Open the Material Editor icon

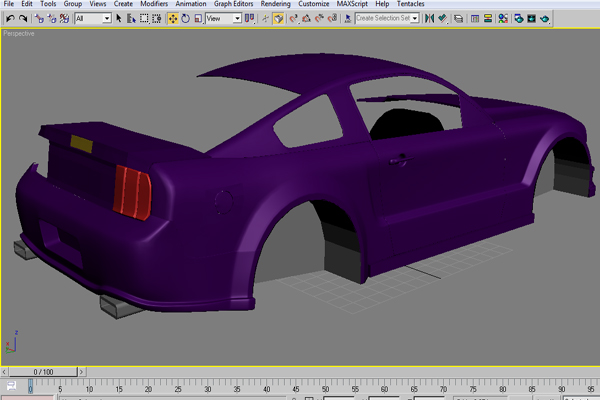(x=503, y=18)
